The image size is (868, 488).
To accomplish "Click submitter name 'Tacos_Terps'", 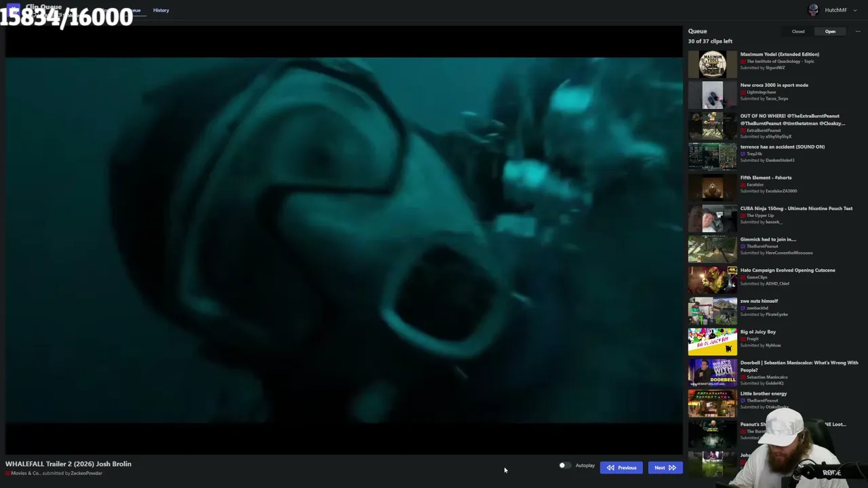I will coord(776,99).
